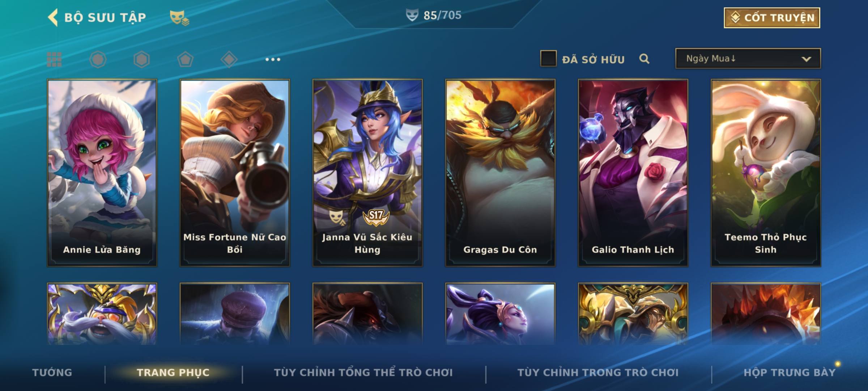Open the Janna Vũ Sắc Kiêu Hùng skin
Viewport: 868px width, 391px height.
pos(367,173)
